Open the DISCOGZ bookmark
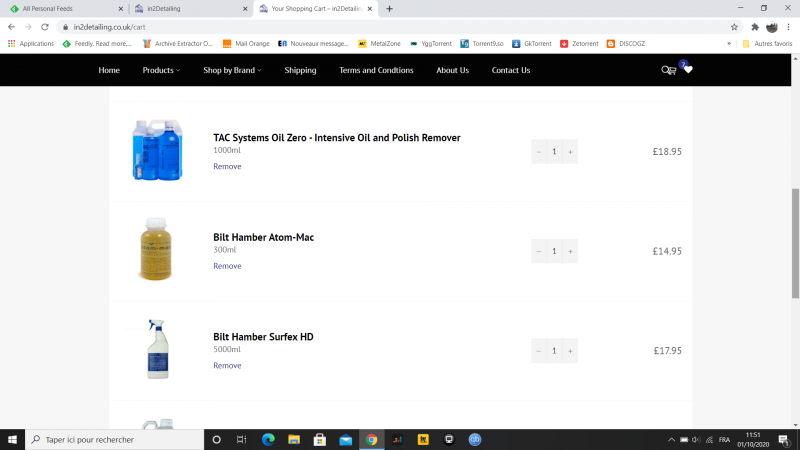Viewport: 800px width, 450px height. [x=626, y=44]
